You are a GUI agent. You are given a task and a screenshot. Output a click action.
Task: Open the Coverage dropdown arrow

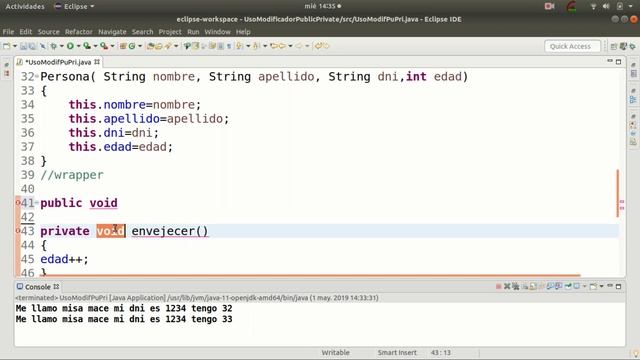click(x=95, y=46)
